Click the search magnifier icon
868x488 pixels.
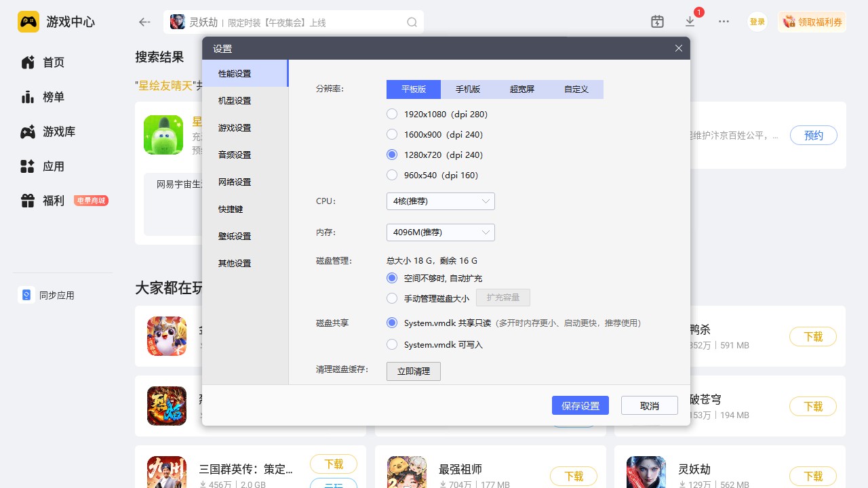(412, 22)
